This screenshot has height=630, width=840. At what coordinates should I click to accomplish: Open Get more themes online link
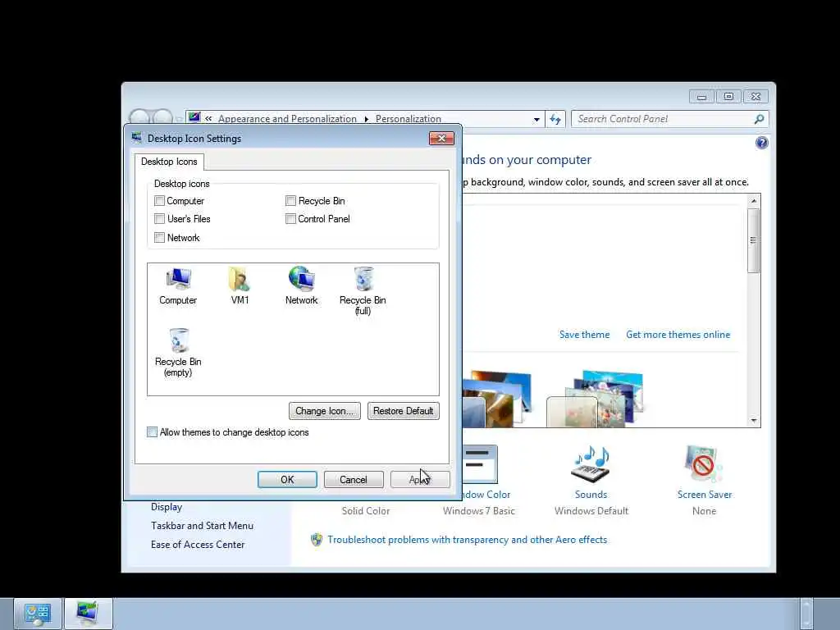click(x=678, y=335)
